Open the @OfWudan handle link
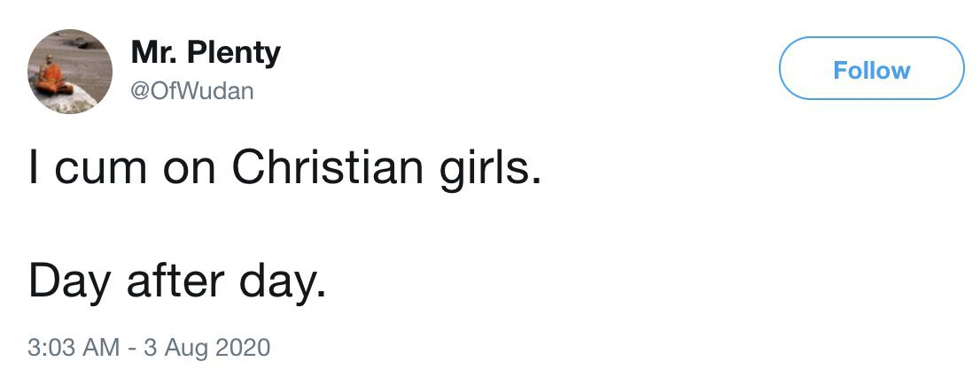 191,90
